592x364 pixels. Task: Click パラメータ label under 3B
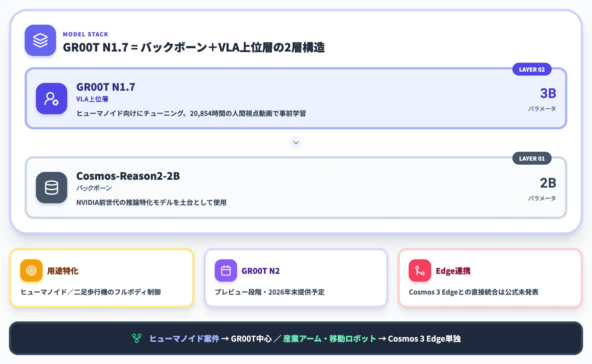[542, 108]
